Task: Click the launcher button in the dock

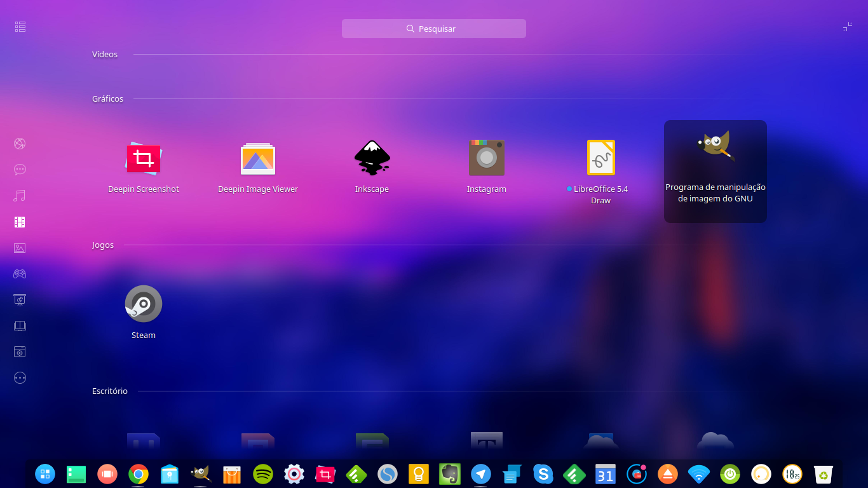Action: pyautogui.click(x=45, y=473)
